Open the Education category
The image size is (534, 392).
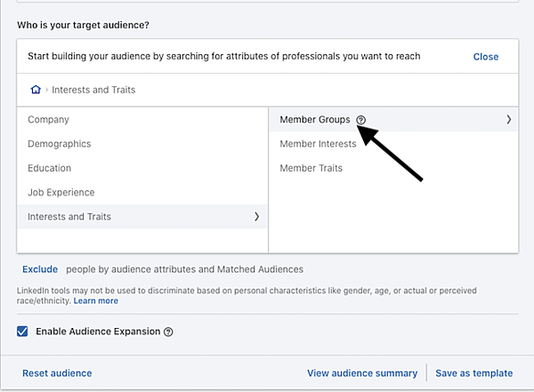[x=49, y=168]
